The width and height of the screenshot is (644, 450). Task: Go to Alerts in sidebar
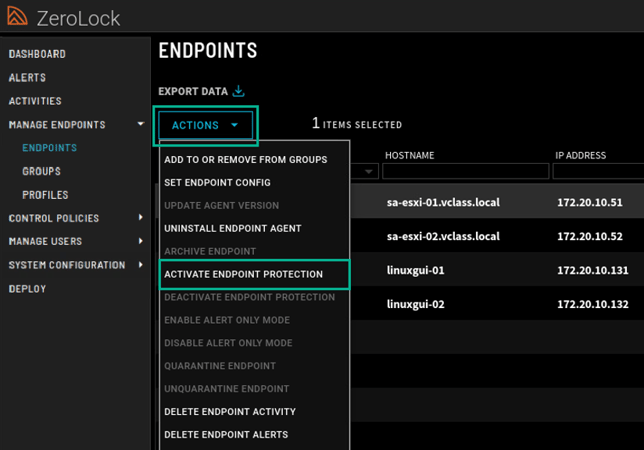pos(27,77)
